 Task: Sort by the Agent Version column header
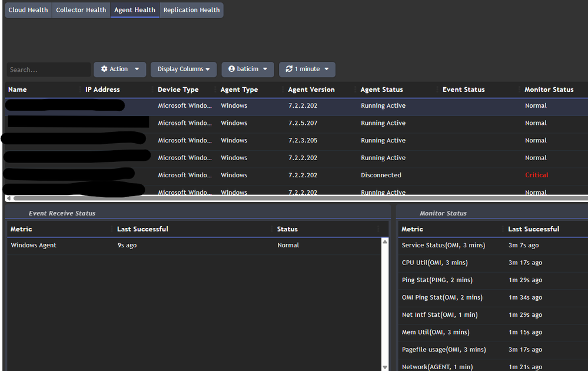(311, 90)
